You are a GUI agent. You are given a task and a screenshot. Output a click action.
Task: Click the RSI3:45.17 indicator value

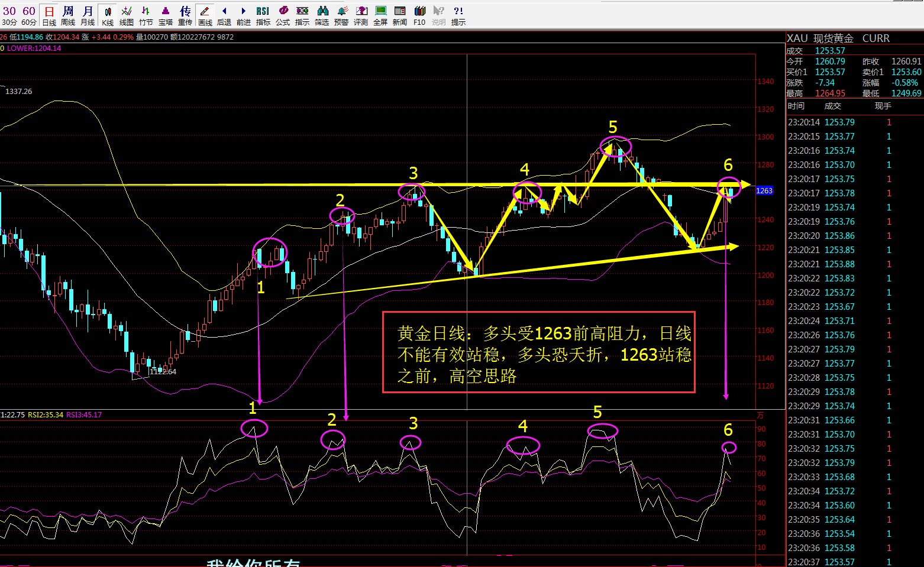(84, 415)
